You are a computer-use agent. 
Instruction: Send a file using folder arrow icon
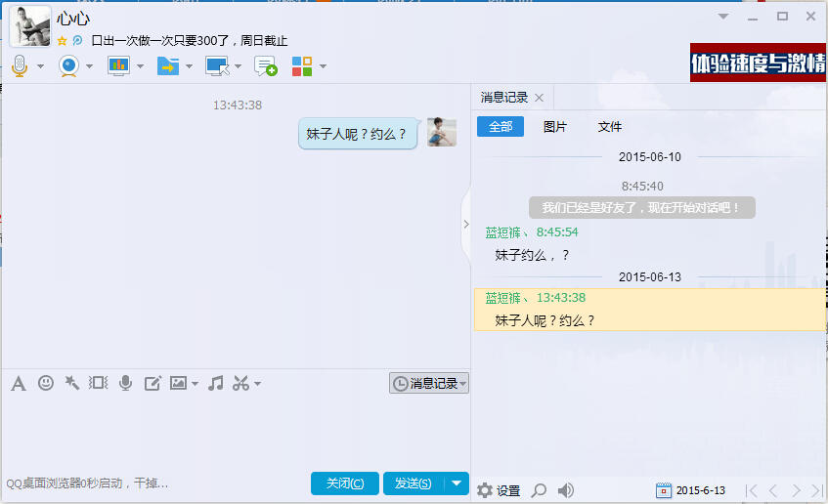[168, 66]
